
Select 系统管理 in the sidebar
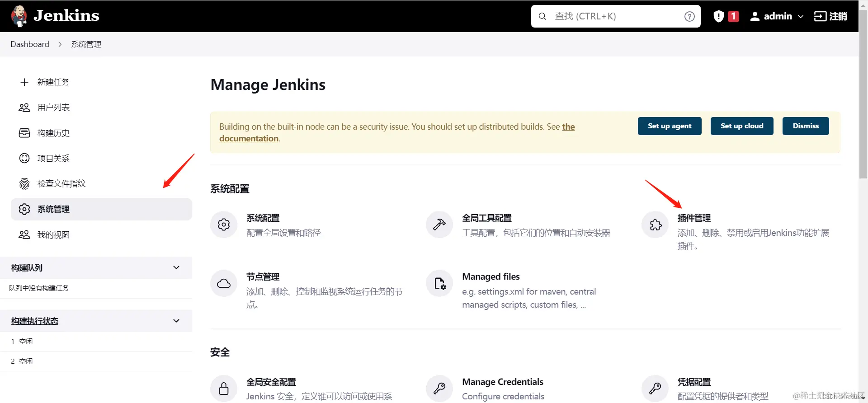pos(101,209)
